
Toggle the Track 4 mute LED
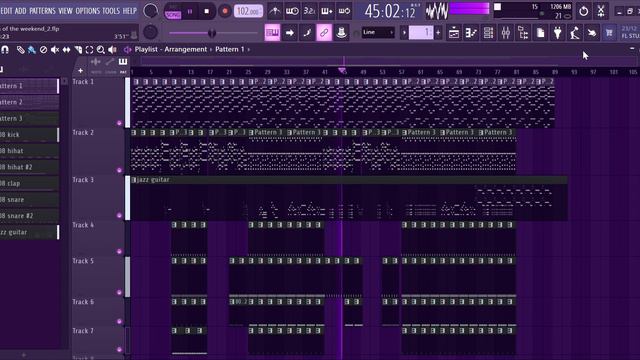coord(119,251)
